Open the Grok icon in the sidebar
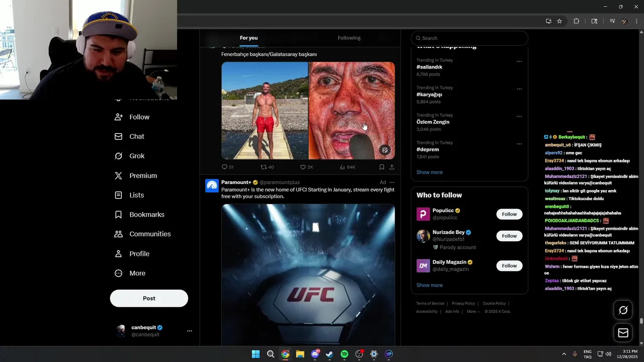 (x=119, y=156)
